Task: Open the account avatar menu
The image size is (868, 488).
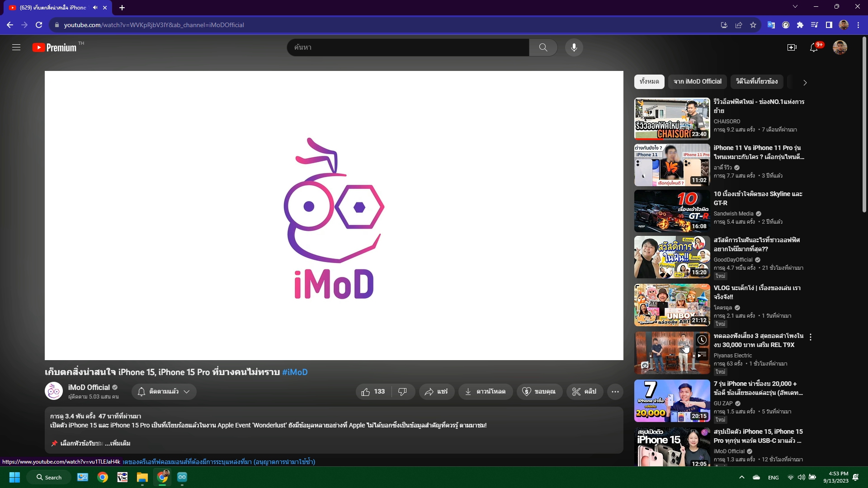Action: click(840, 47)
